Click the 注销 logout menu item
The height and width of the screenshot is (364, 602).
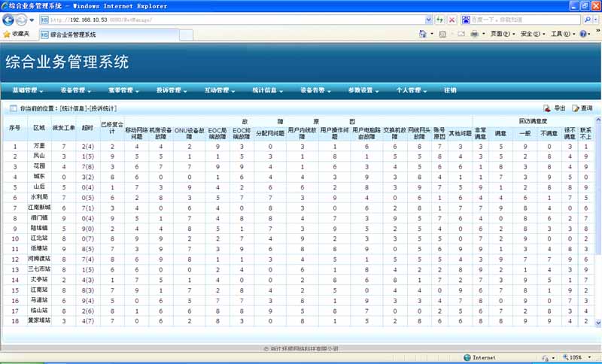point(450,90)
